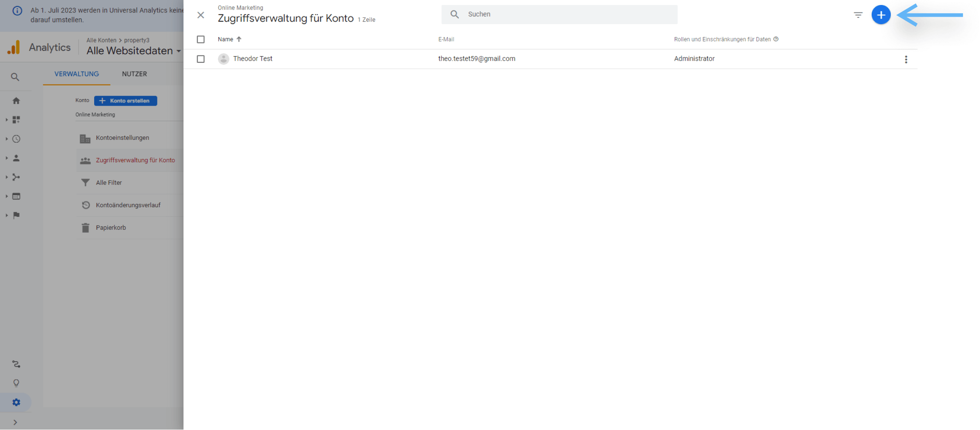Image resolution: width=980 pixels, height=430 pixels.
Task: Click the help icon beside Rollen column header
Action: 776,39
